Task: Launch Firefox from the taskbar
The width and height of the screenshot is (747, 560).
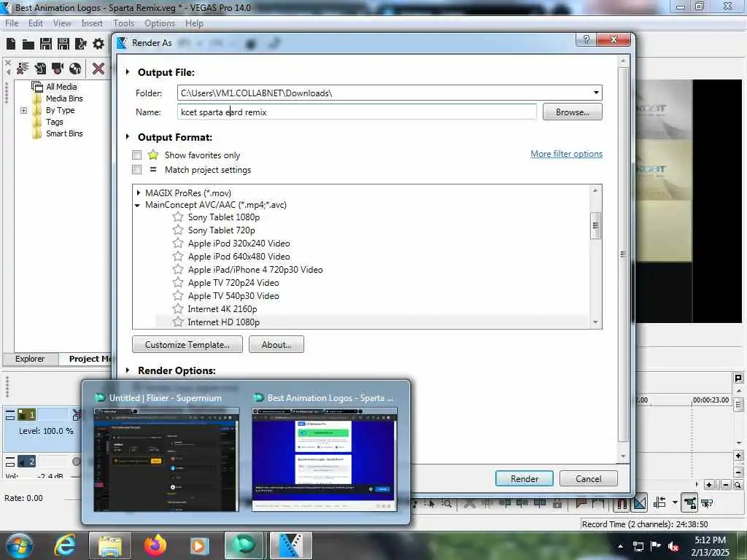Action: [x=155, y=545]
